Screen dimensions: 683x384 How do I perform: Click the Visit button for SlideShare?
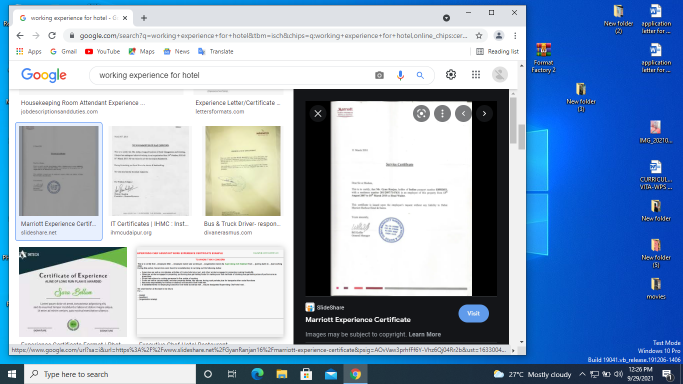coord(473,313)
